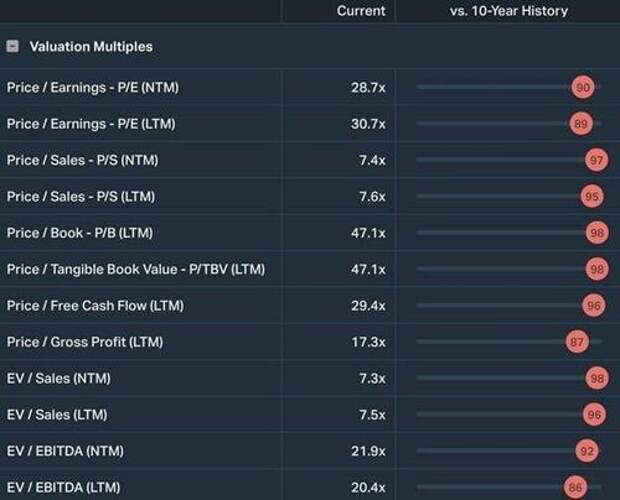Screen dimensions: 620x500
Task: Collapse the Valuation Multiples section
Action: (13, 47)
